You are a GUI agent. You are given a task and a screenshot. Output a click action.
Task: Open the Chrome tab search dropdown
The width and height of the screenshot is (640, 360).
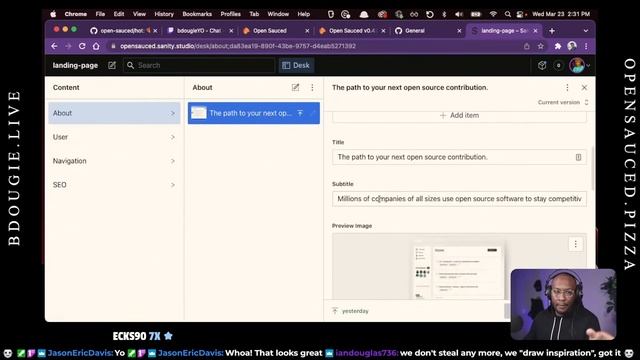[586, 31]
